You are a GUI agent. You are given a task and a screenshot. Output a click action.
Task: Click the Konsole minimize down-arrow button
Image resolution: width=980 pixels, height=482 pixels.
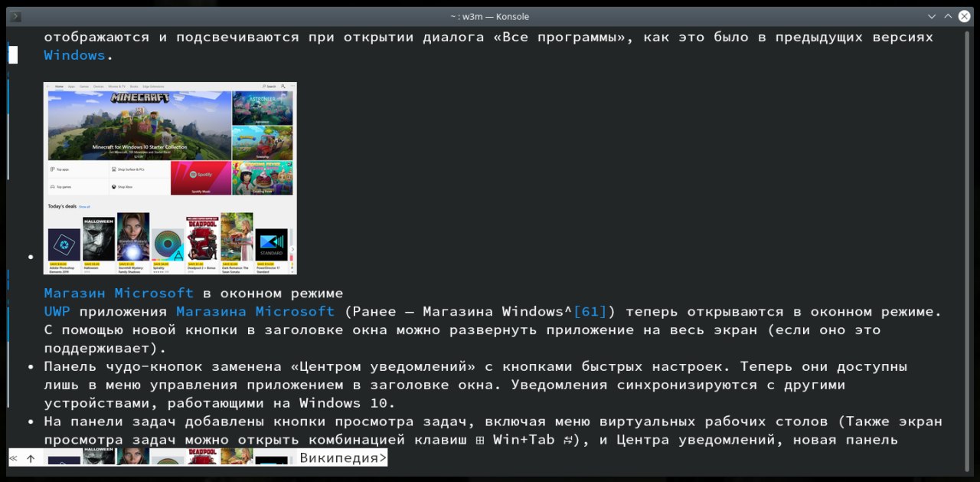[932, 16]
